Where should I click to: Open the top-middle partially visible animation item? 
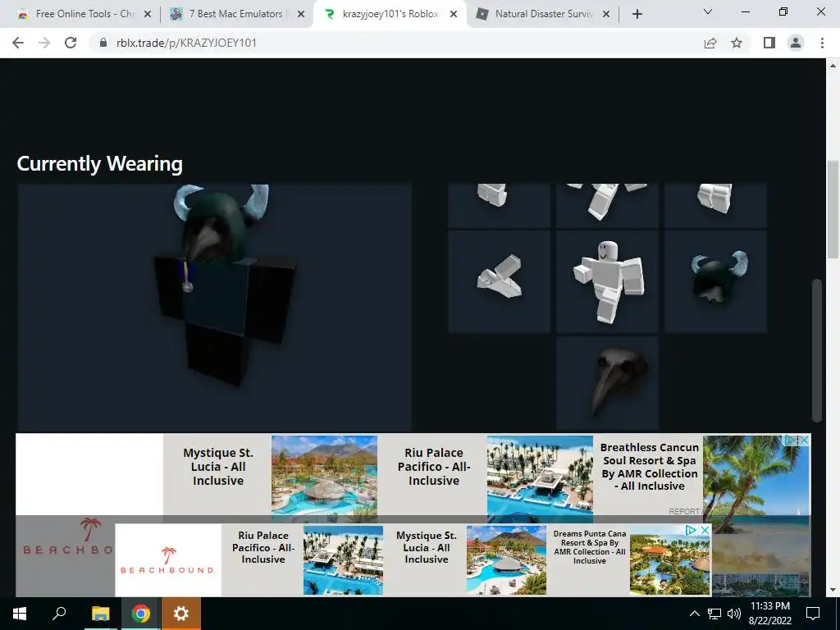coord(607,206)
